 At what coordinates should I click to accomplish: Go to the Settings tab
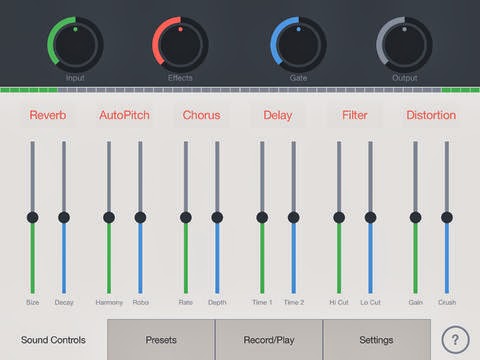(x=377, y=340)
